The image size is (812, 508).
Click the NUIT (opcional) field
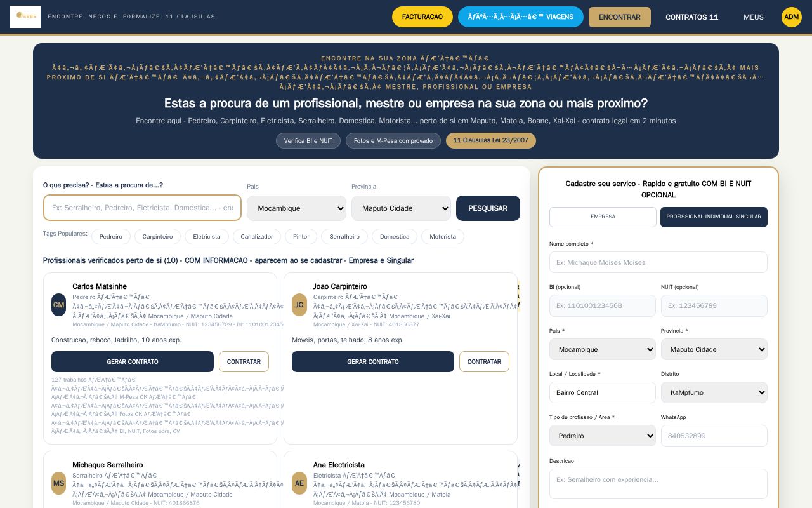[714, 305]
